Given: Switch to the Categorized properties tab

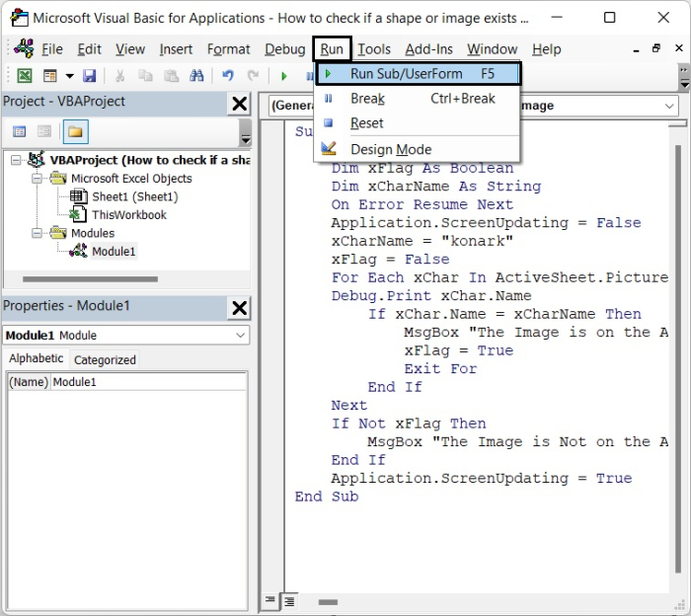Looking at the screenshot, I should click(x=105, y=360).
